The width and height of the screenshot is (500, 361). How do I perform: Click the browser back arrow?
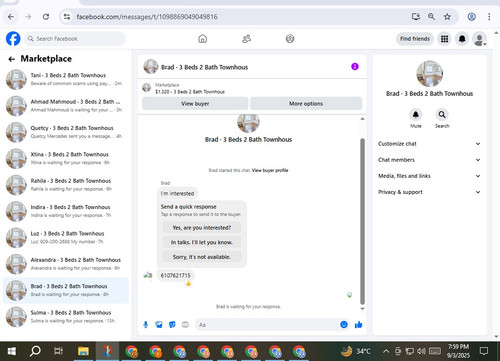tap(11, 17)
